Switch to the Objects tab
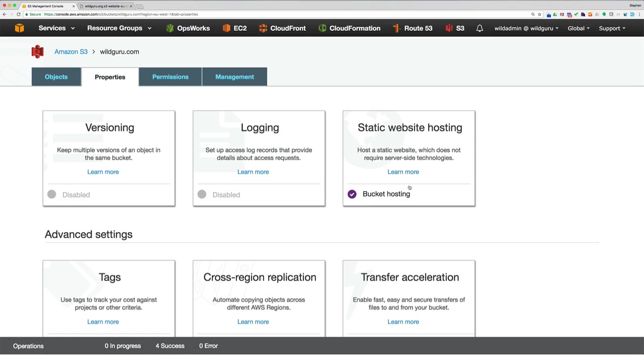The height and width of the screenshot is (362, 644). click(56, 77)
